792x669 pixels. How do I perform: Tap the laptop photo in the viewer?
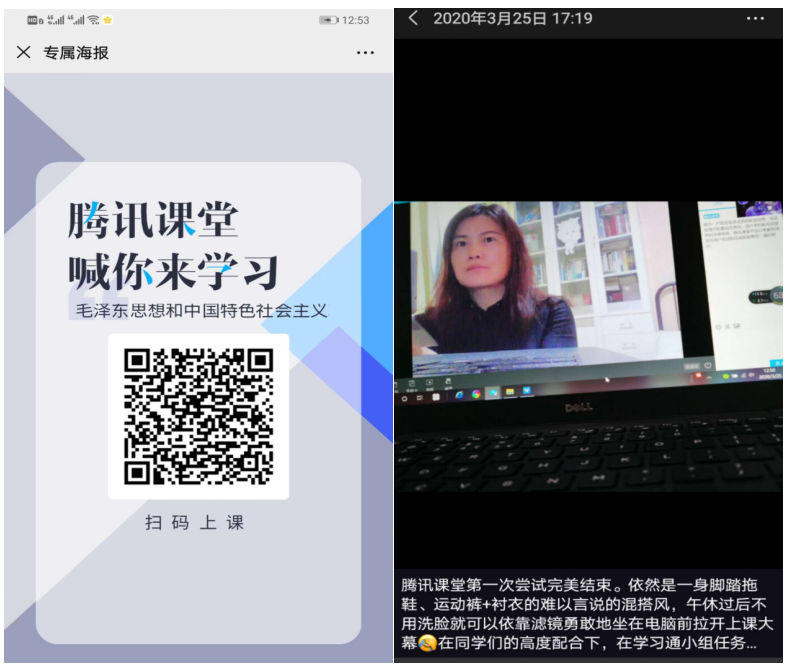coord(588,346)
